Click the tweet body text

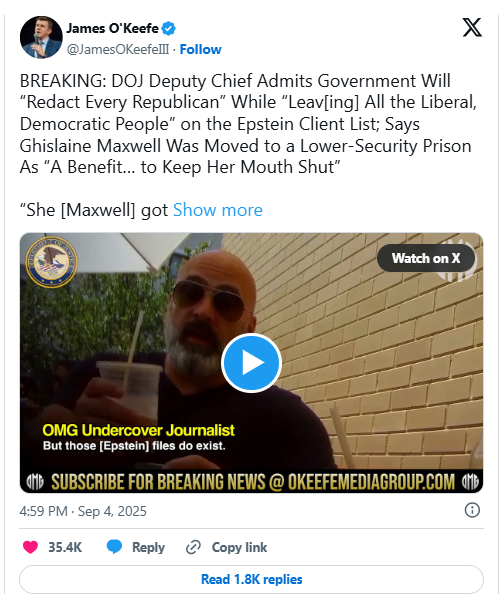tap(248, 124)
